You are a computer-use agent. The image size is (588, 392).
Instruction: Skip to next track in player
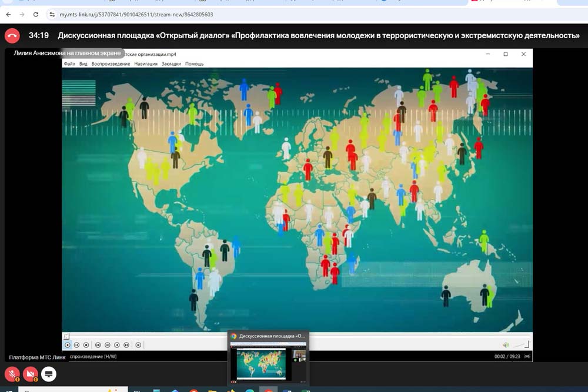click(x=126, y=345)
